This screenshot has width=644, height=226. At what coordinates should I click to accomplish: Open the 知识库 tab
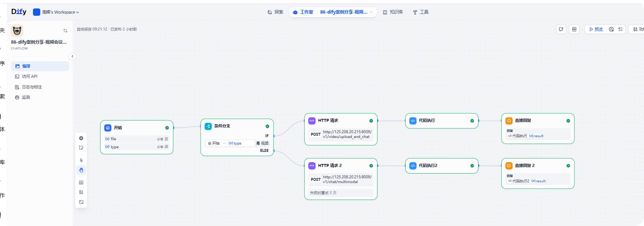coord(393,12)
